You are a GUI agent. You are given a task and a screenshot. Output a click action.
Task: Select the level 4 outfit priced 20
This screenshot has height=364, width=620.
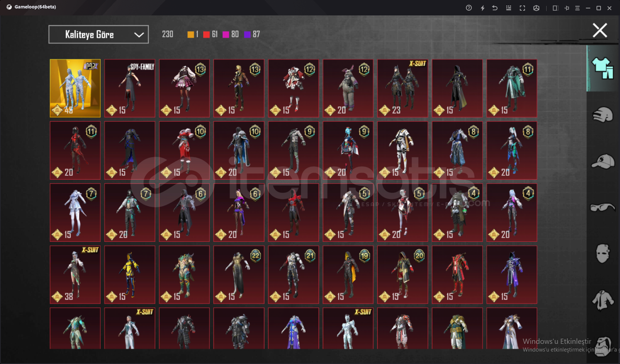(x=512, y=213)
